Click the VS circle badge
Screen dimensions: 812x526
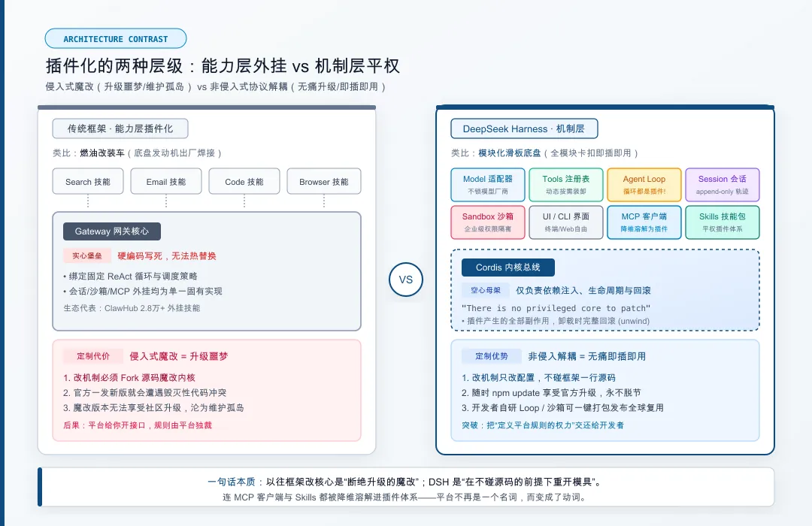tap(406, 280)
